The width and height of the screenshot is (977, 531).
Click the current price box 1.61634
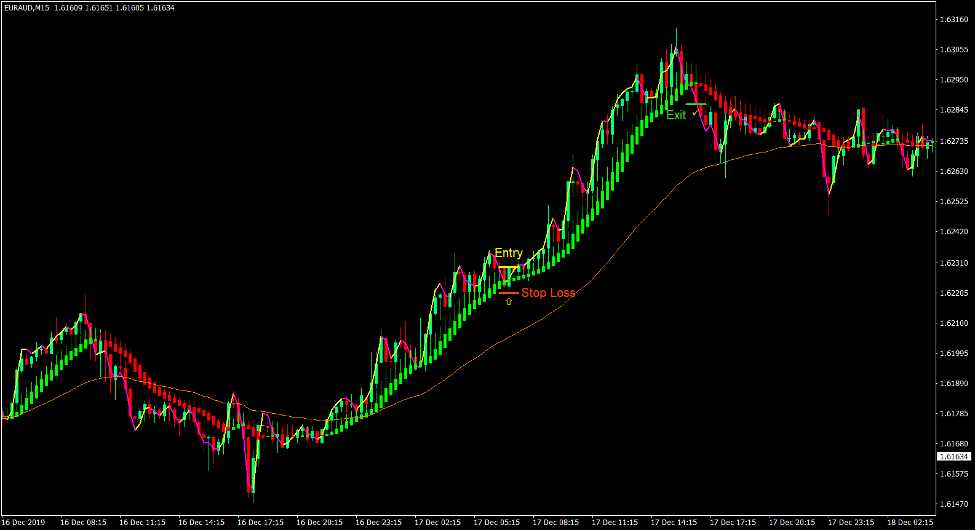coord(953,457)
